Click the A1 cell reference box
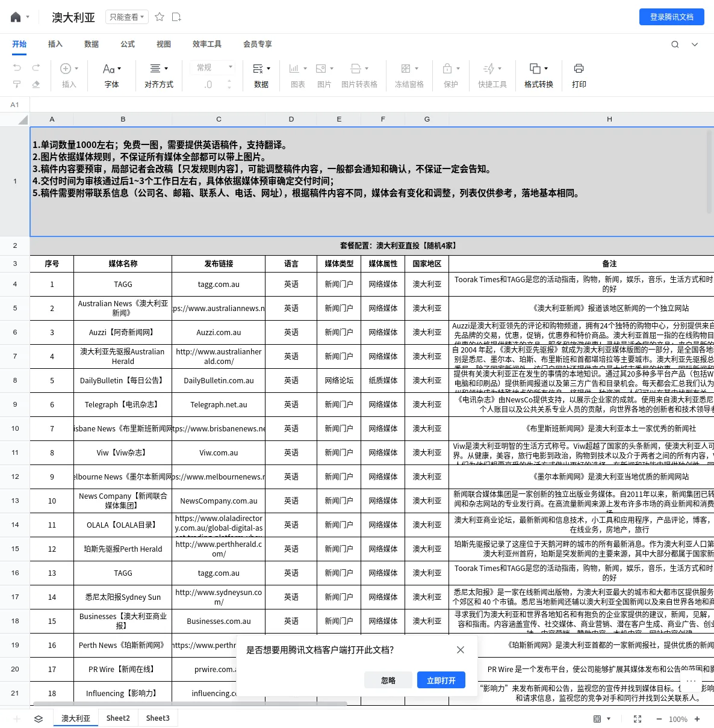The width and height of the screenshot is (714, 728). pos(15,105)
